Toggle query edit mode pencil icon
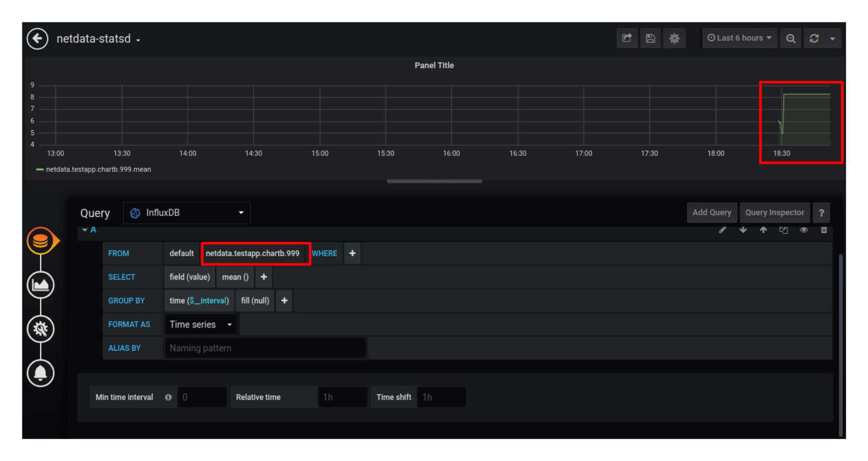The image size is (868, 461). (722, 230)
